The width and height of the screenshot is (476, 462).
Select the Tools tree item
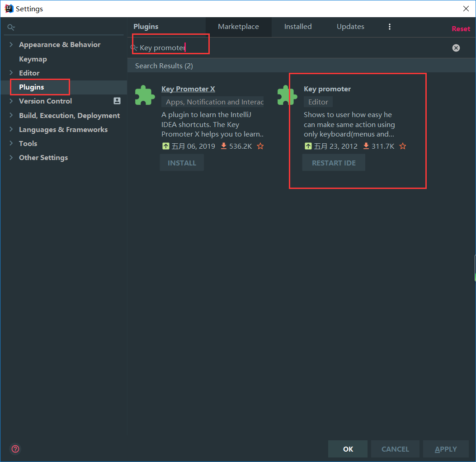tap(28, 143)
